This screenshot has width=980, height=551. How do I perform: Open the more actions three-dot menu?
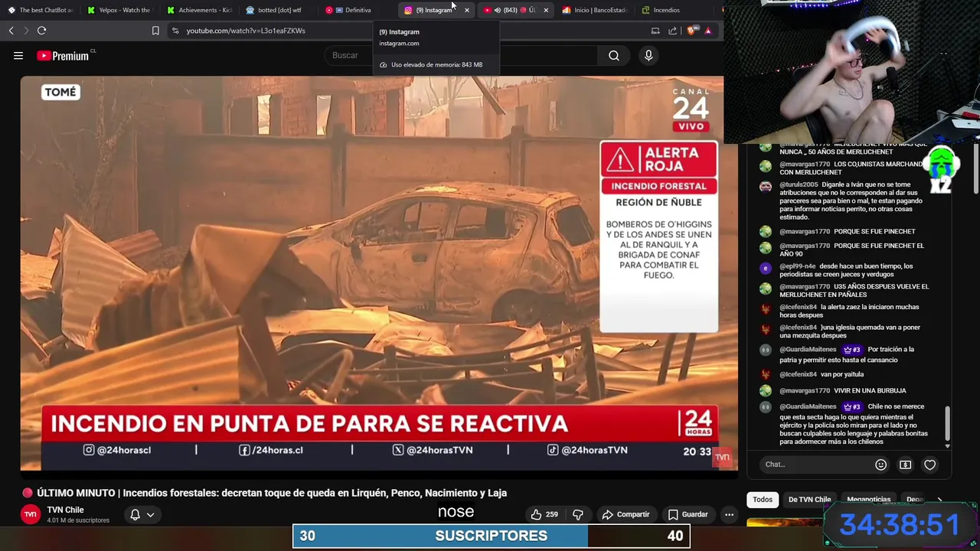point(729,514)
